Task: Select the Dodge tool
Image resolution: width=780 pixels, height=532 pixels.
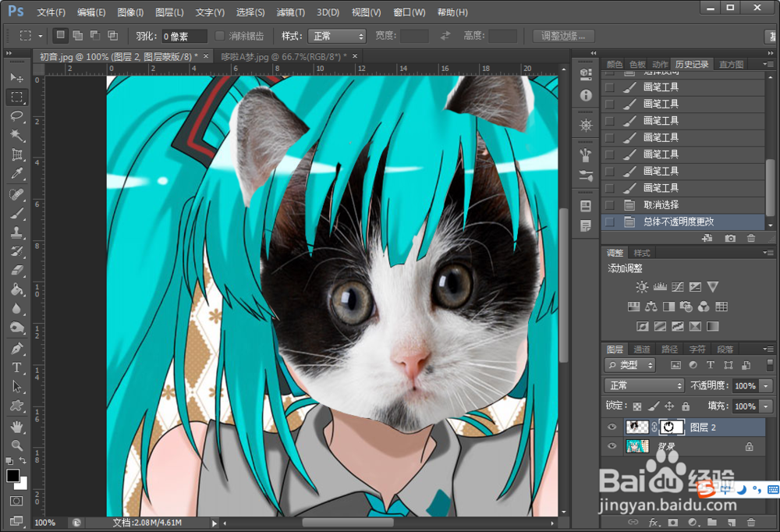Action: click(16, 328)
